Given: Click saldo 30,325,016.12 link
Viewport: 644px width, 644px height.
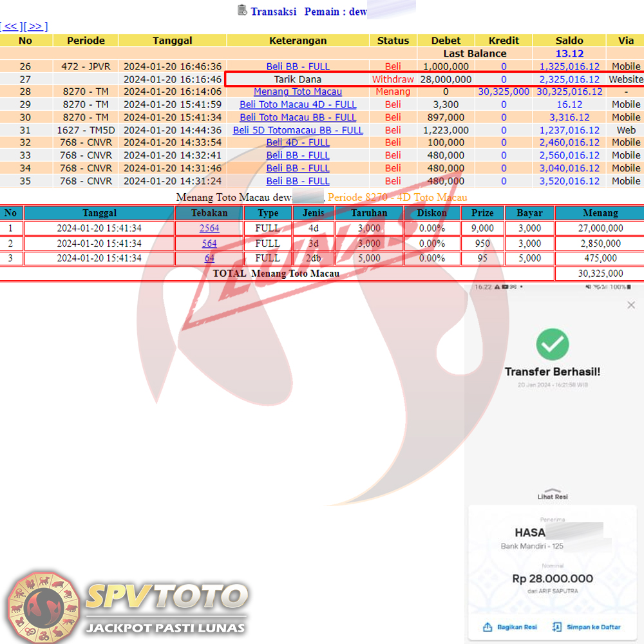Looking at the screenshot, I should pos(569,91).
